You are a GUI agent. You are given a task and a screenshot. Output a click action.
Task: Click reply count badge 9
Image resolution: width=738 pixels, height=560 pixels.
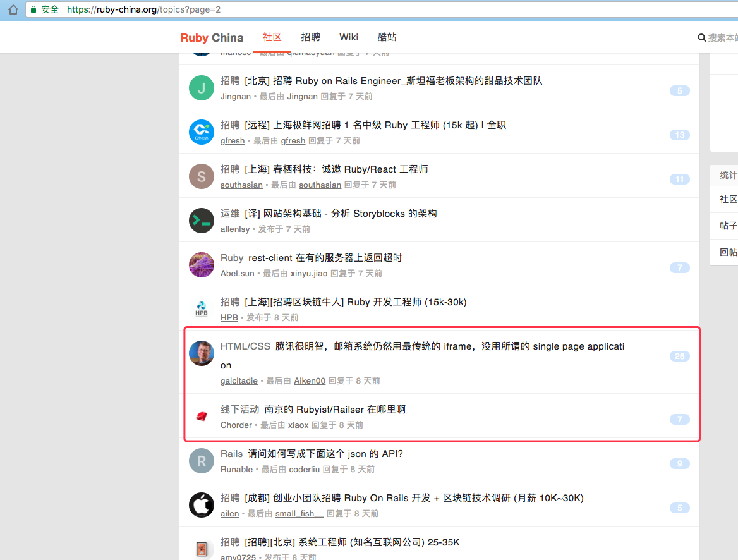(x=680, y=463)
